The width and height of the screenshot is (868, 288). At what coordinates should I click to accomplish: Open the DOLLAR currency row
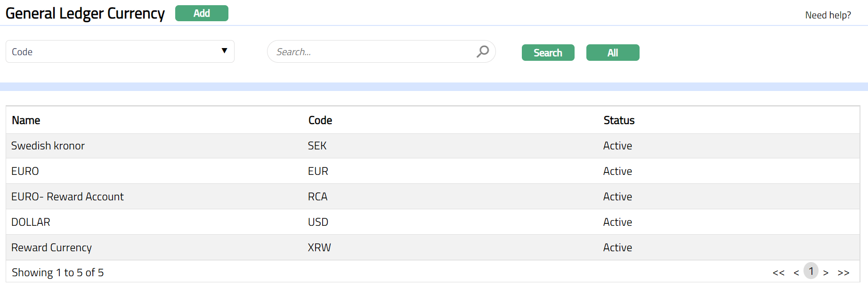click(31, 222)
